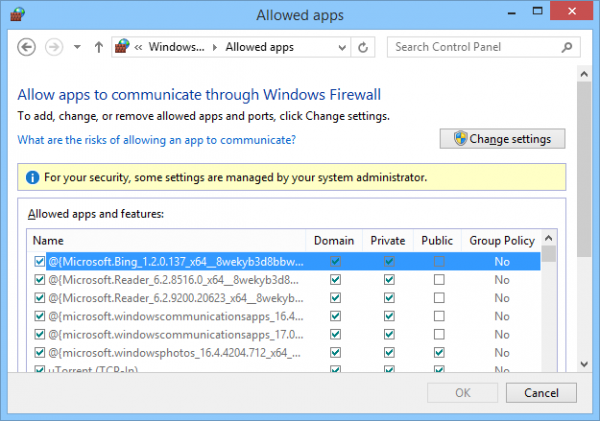Click the window scrollbar up arrow
The image size is (600, 421).
point(584,74)
